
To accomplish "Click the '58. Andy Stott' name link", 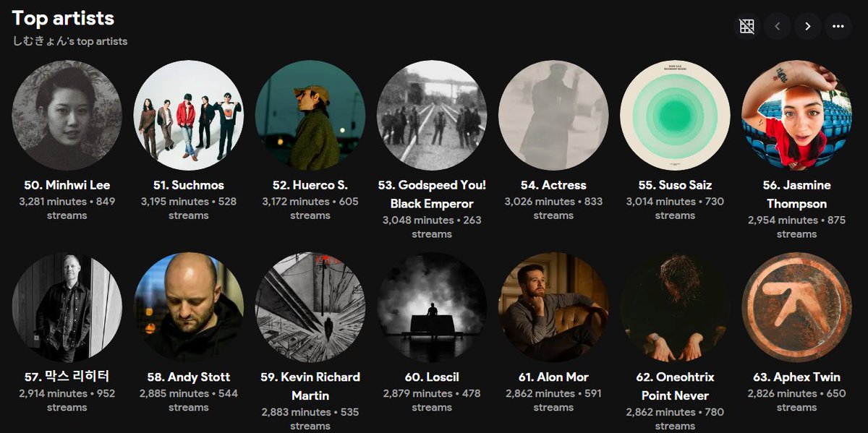I will pyautogui.click(x=188, y=377).
